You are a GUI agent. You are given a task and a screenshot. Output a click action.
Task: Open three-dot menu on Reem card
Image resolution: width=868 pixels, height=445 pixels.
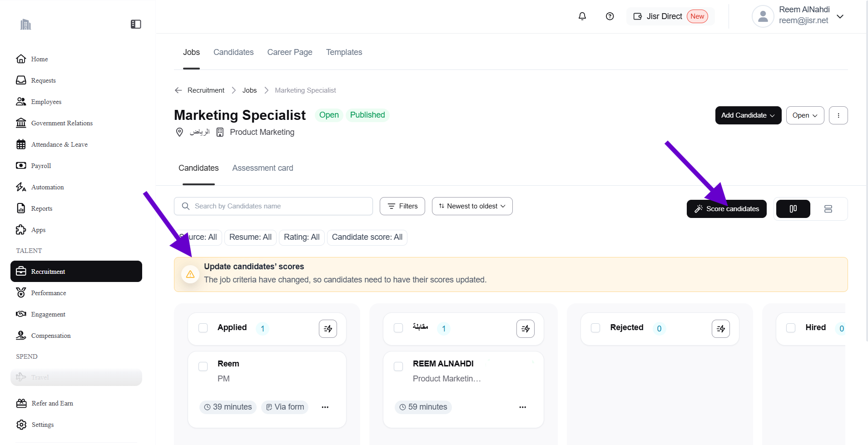[x=325, y=407]
